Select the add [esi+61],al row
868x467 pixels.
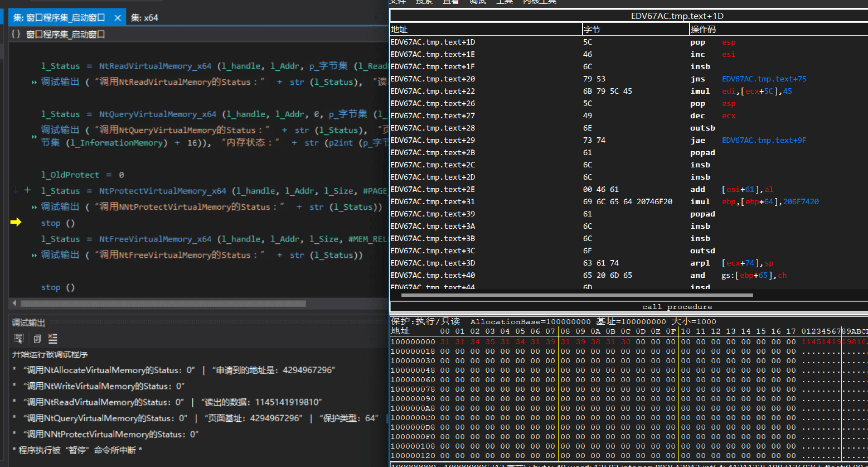click(629, 189)
